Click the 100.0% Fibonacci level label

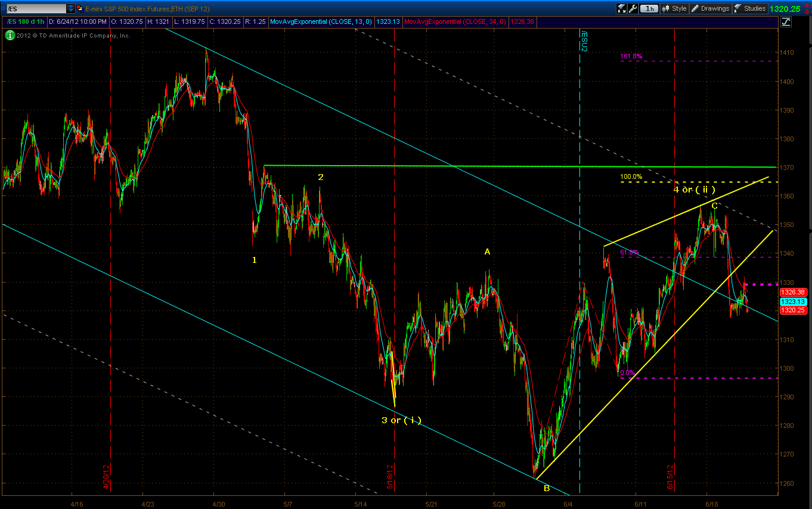(631, 177)
